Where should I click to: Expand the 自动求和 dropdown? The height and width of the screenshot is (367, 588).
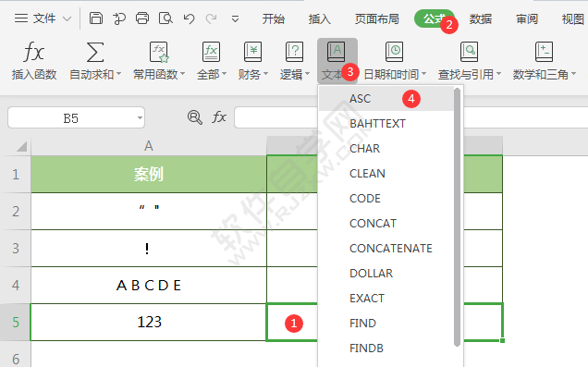point(118,74)
